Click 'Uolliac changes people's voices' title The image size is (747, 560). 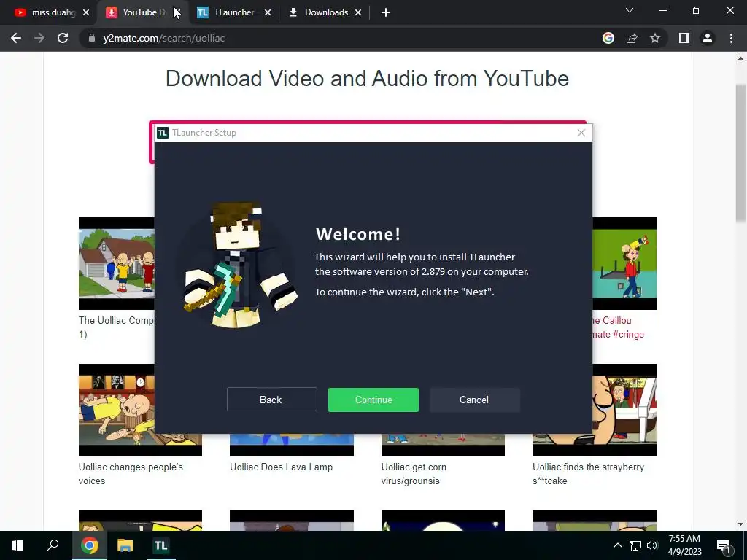coord(131,474)
